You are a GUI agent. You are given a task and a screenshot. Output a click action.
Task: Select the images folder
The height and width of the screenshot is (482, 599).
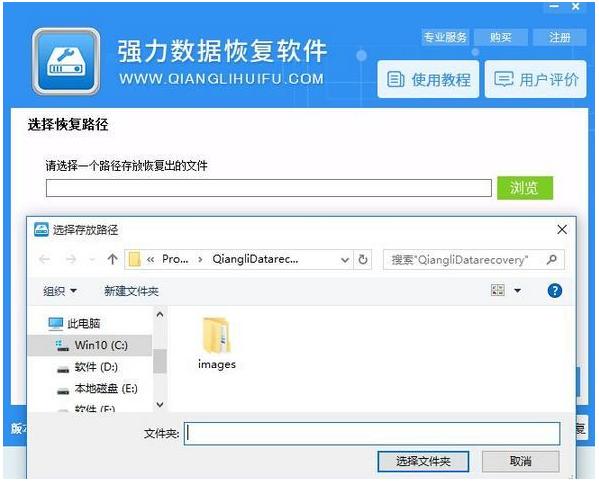tap(217, 343)
